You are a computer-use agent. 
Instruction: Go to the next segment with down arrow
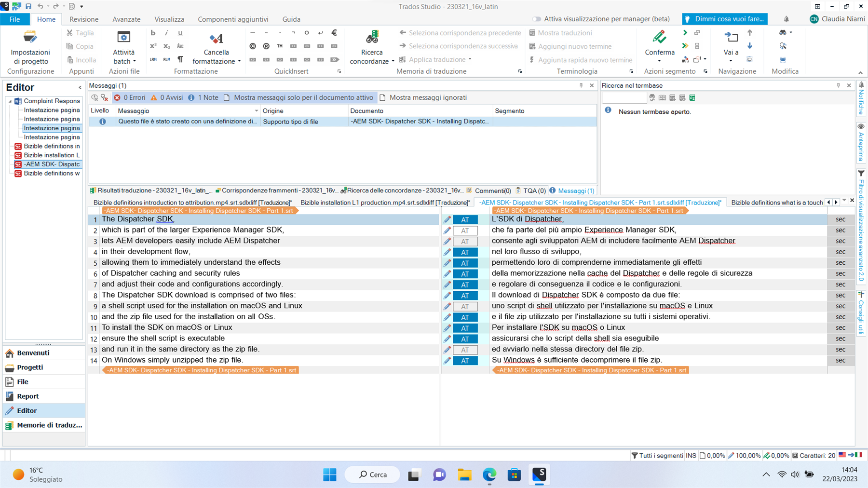coord(749,46)
